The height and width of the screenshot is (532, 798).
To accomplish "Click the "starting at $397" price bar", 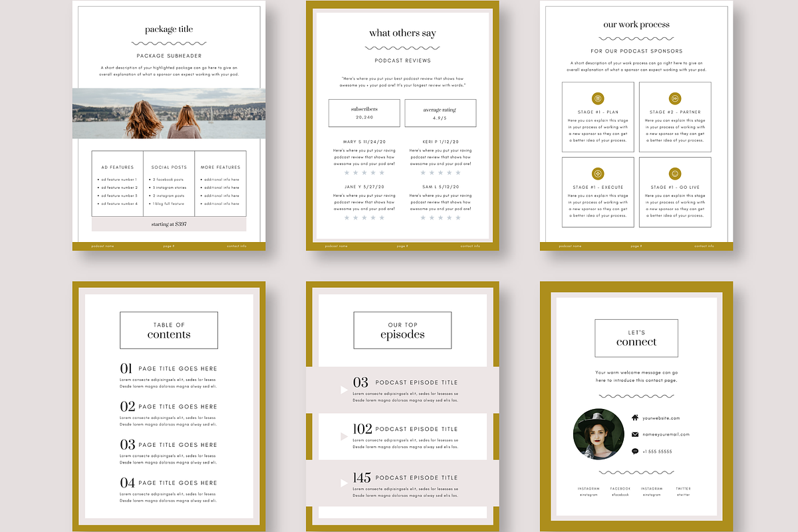I will pos(169,224).
